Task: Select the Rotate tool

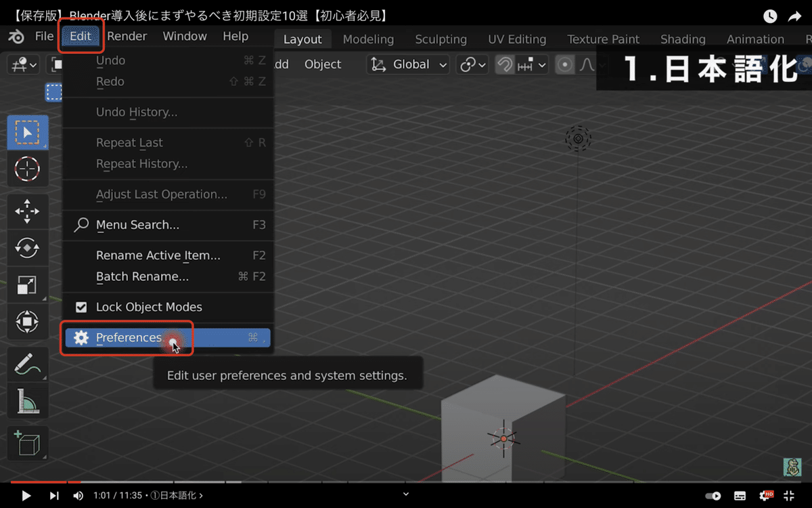Action: tap(28, 248)
